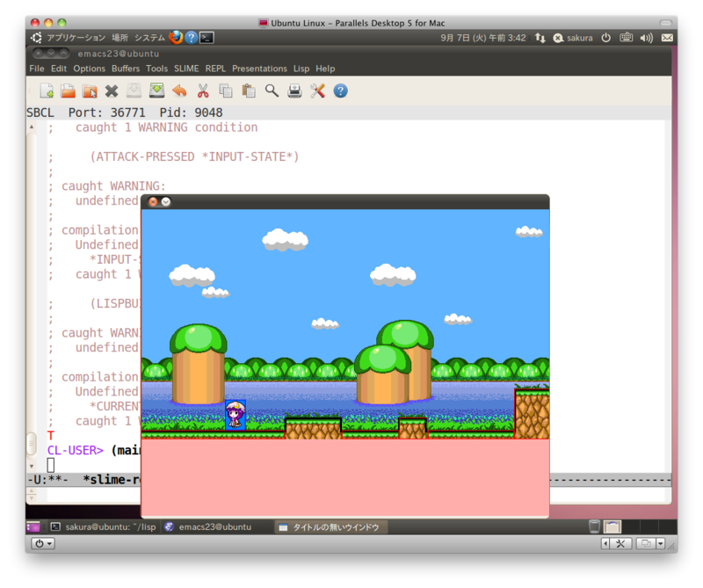This screenshot has height=588, width=703.
Task: Click the game window minimize arrow button
Action: click(x=166, y=202)
